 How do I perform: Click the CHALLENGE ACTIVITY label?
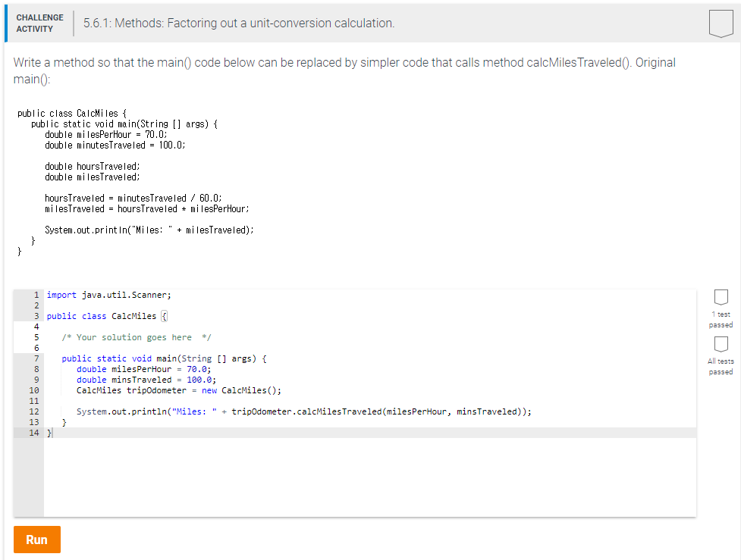(39, 22)
